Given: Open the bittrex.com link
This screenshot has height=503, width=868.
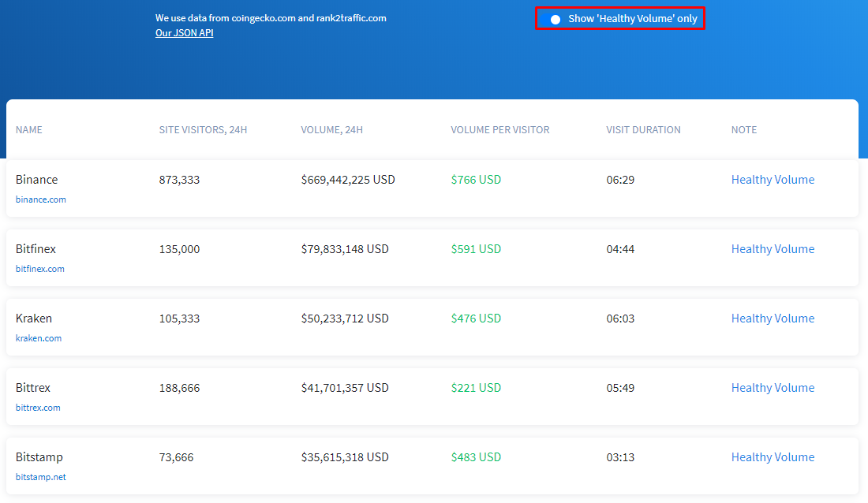Looking at the screenshot, I should pyautogui.click(x=38, y=408).
